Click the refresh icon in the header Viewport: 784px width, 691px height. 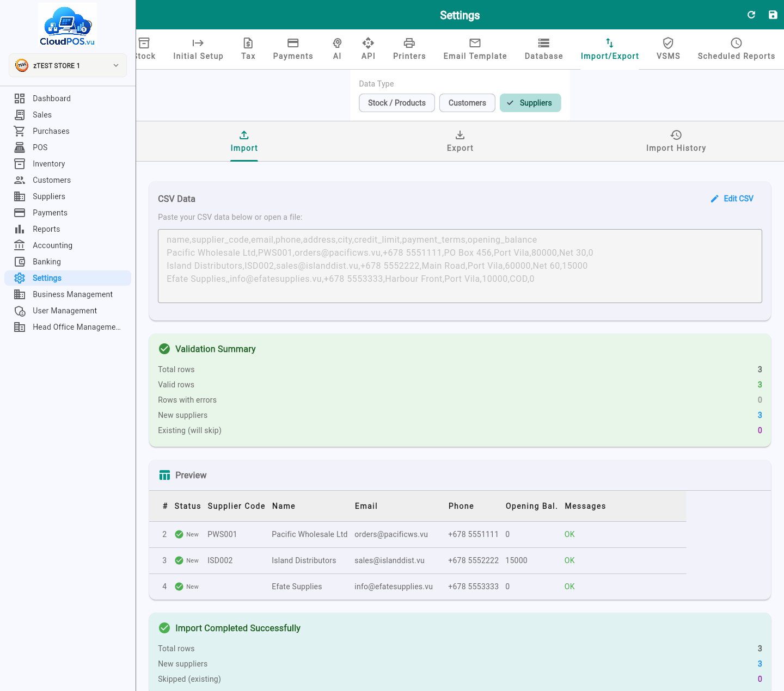pyautogui.click(x=751, y=15)
